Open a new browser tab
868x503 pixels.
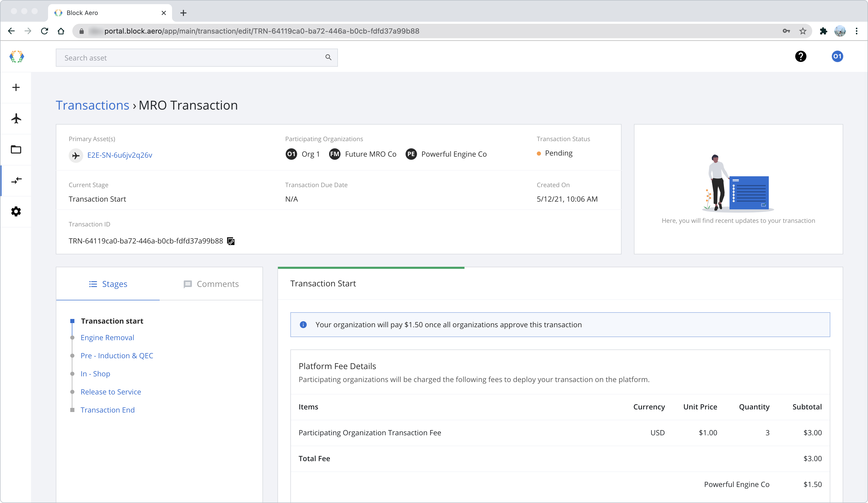pyautogui.click(x=183, y=13)
